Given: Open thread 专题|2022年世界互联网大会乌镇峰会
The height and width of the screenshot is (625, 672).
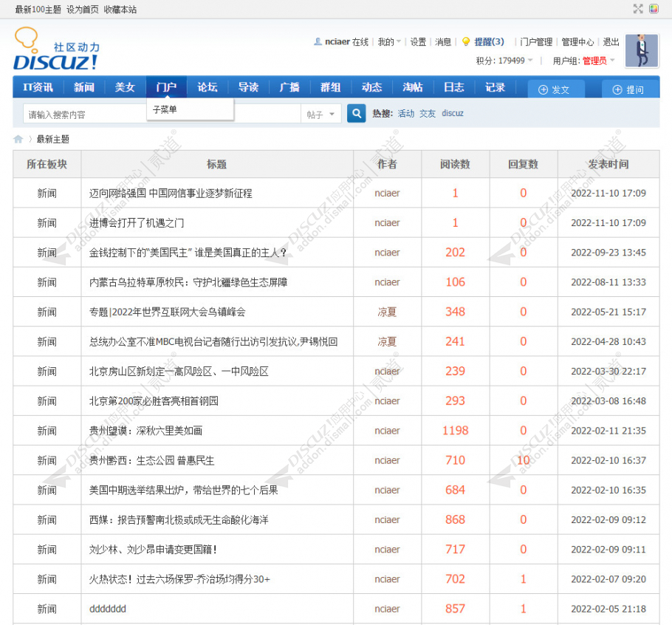Looking at the screenshot, I should click(167, 312).
